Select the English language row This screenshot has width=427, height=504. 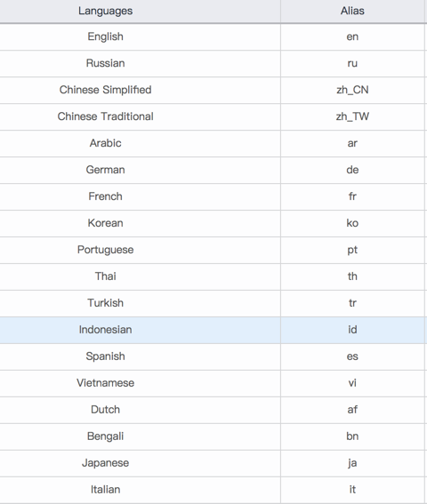tap(213, 36)
